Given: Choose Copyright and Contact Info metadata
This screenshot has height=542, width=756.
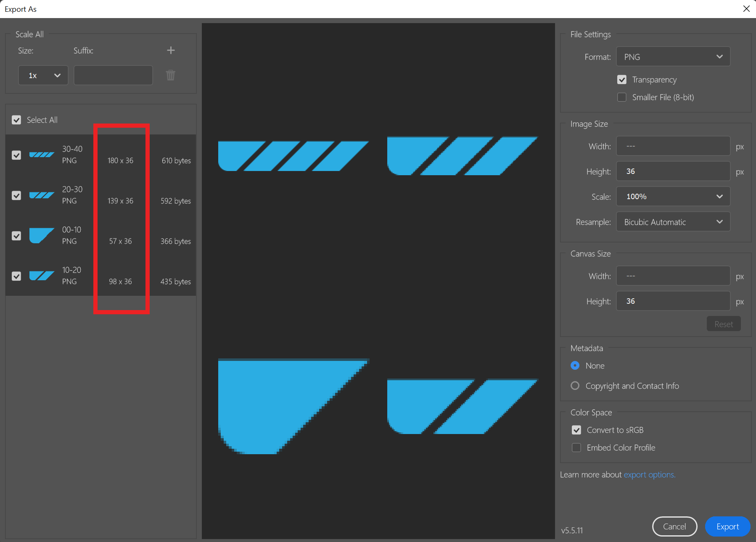Looking at the screenshot, I should (x=575, y=386).
